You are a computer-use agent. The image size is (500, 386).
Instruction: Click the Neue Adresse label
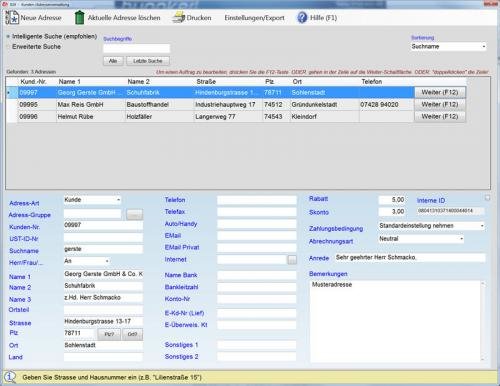tap(41, 18)
